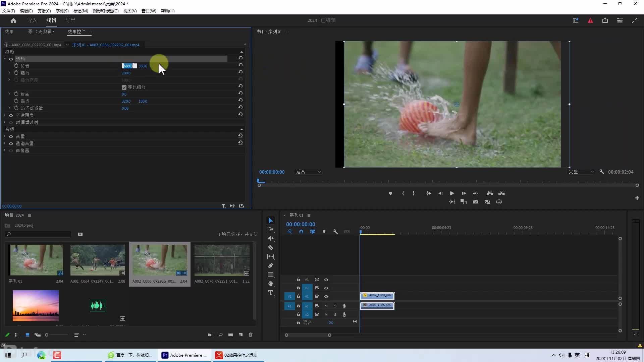
Task: Open source clip dropdown arrow
Action: pos(67,45)
